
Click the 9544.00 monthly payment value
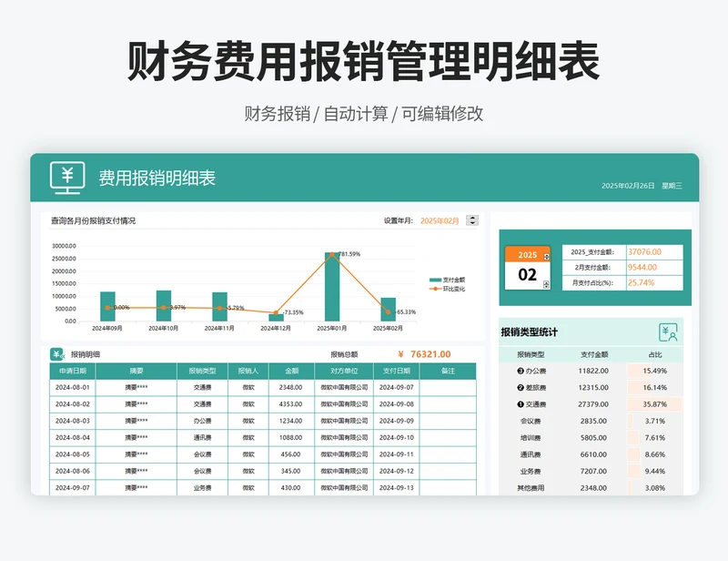[642, 267]
